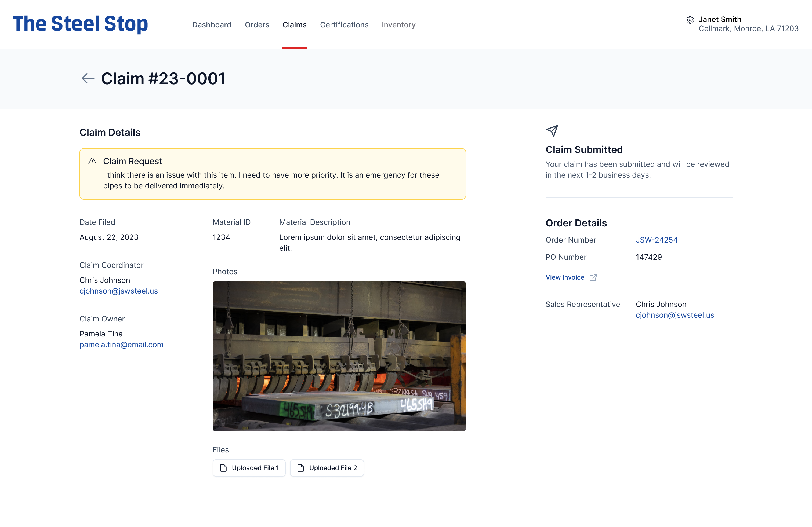
Task: Open the Dashboard tab
Action: pos(212,25)
